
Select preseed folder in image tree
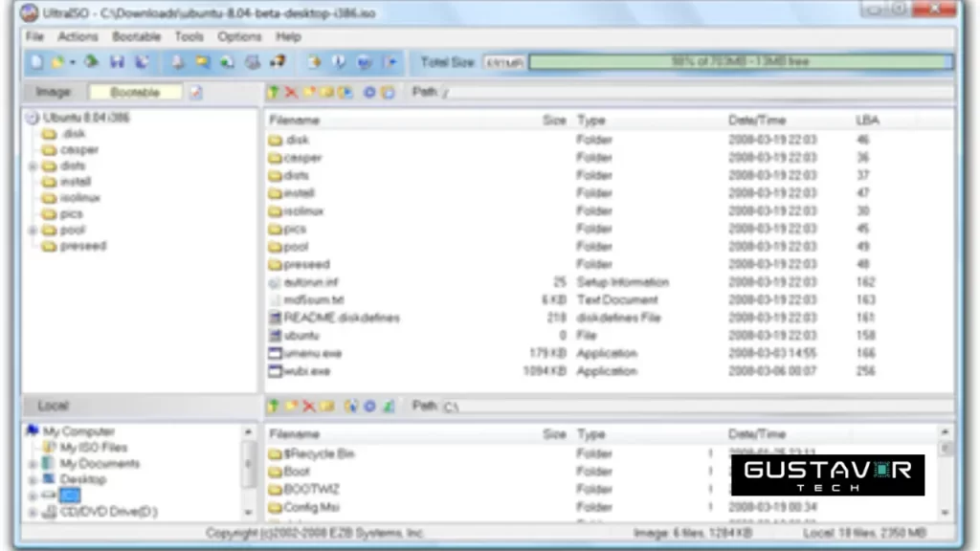tap(83, 246)
